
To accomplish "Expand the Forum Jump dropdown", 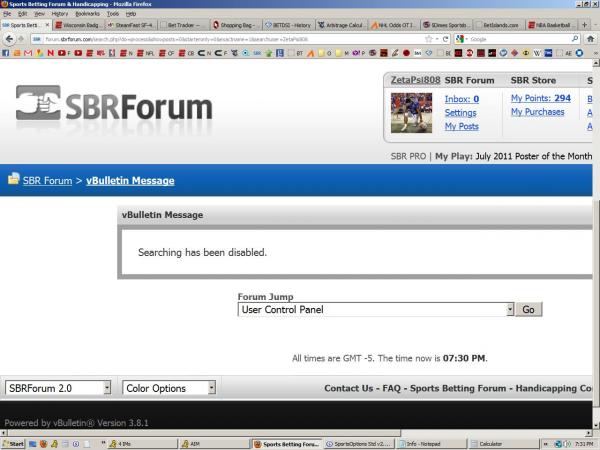I will [x=509, y=310].
